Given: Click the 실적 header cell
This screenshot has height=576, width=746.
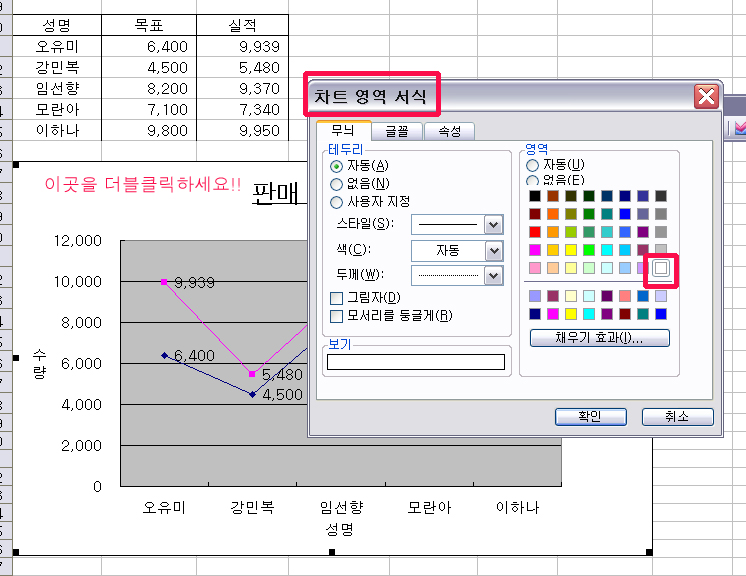Looking at the screenshot, I should point(243,25).
